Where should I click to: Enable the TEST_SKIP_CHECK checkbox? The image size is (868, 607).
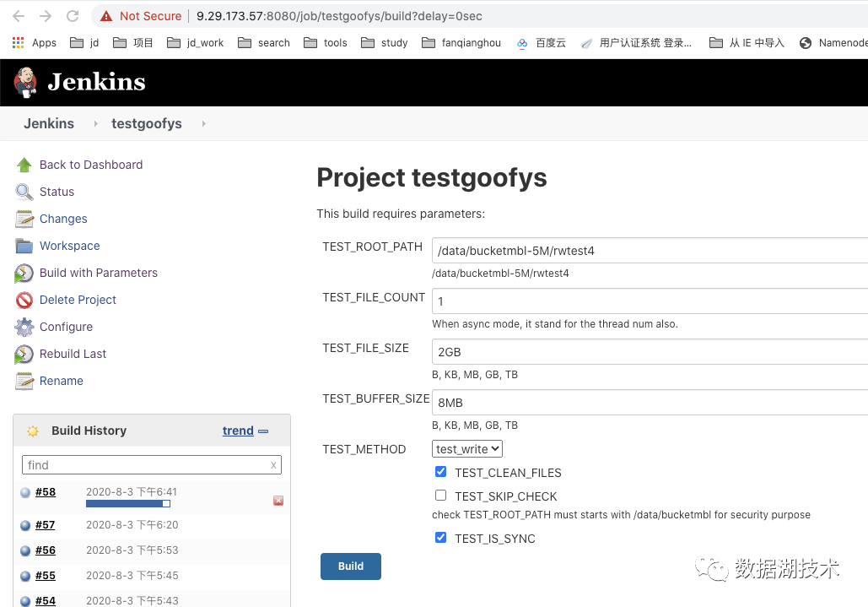click(440, 496)
